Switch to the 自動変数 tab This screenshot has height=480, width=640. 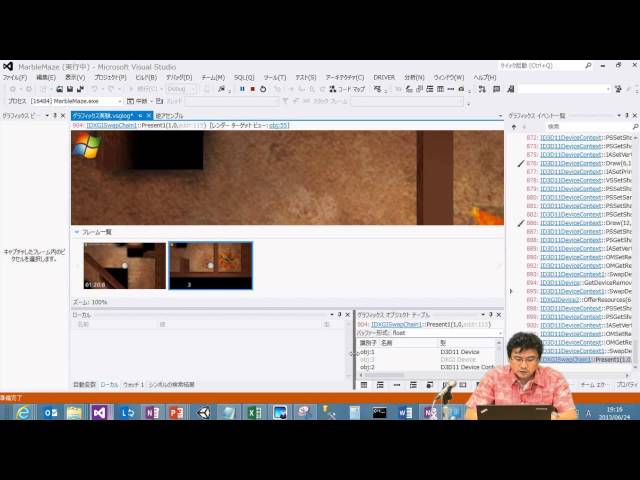coord(84,384)
